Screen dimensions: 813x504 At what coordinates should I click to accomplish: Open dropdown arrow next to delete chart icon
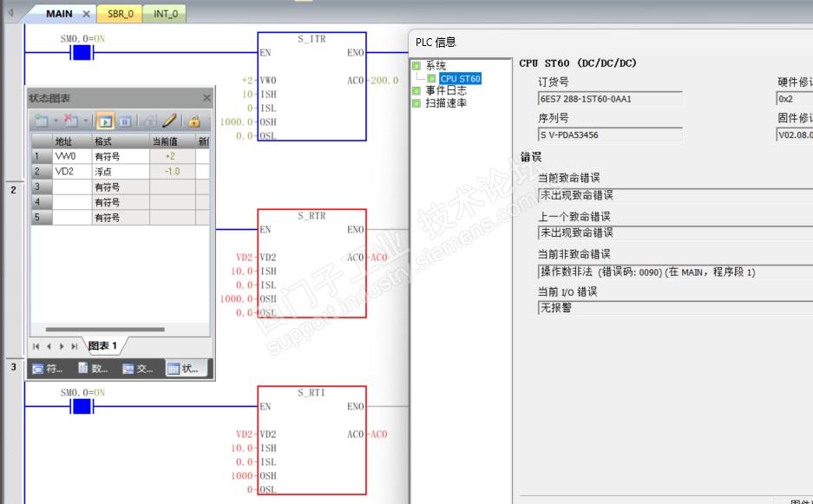(86, 121)
